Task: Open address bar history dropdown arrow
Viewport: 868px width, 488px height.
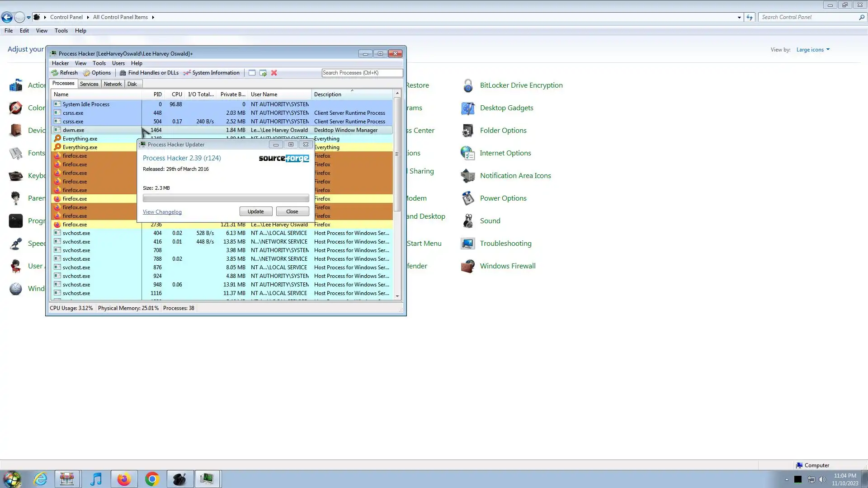Action: click(x=739, y=17)
